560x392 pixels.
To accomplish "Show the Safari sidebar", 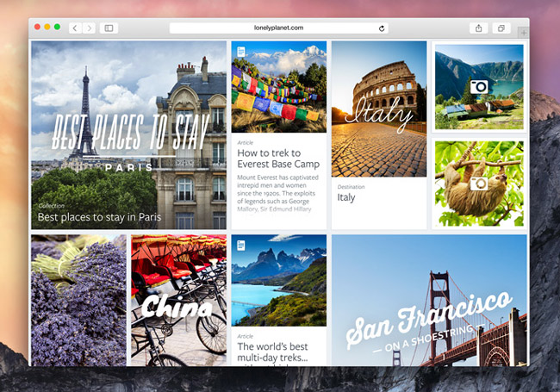I will [x=109, y=28].
